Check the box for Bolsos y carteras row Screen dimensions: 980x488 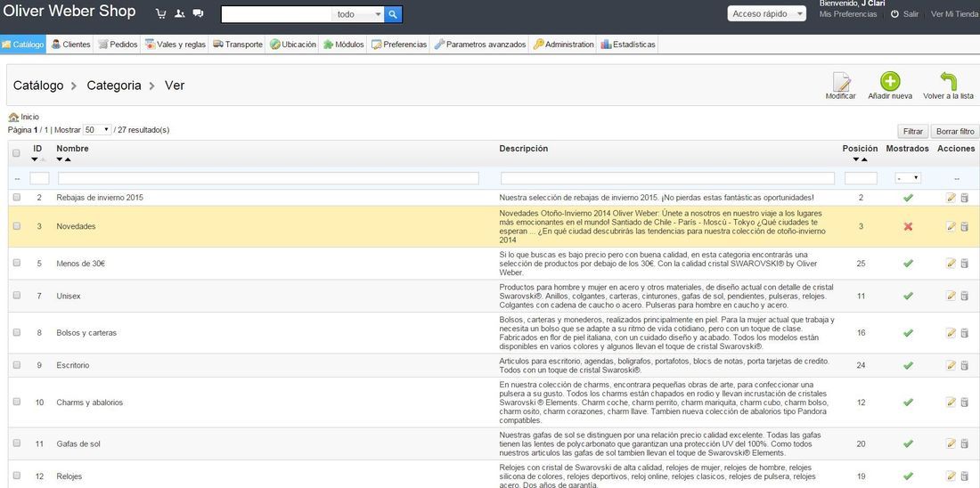[17, 332]
